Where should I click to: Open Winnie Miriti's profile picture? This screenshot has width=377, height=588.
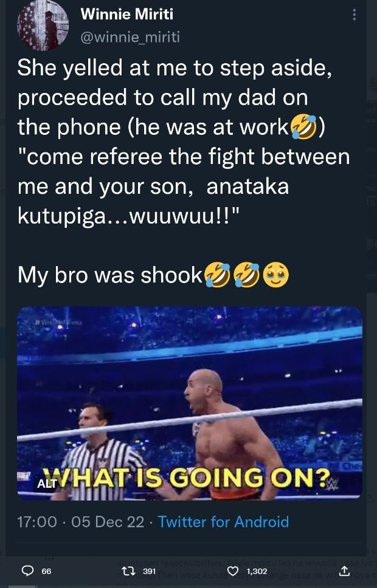pos(43,25)
